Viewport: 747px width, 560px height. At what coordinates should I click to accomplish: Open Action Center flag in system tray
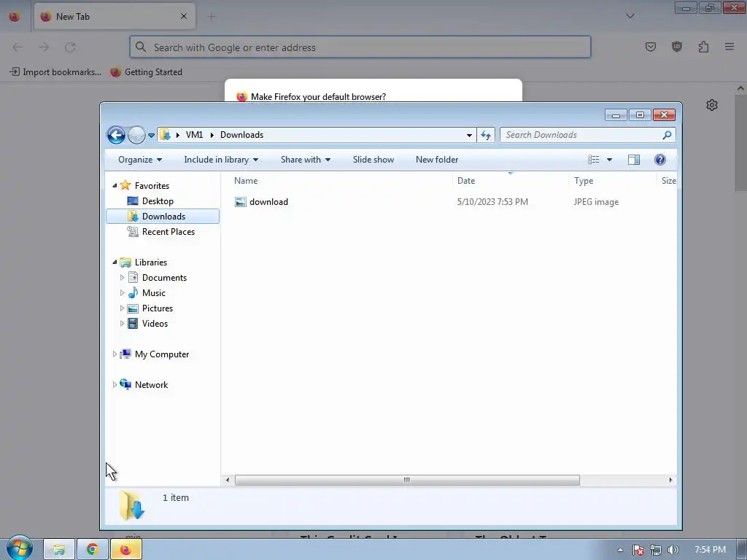tap(638, 550)
